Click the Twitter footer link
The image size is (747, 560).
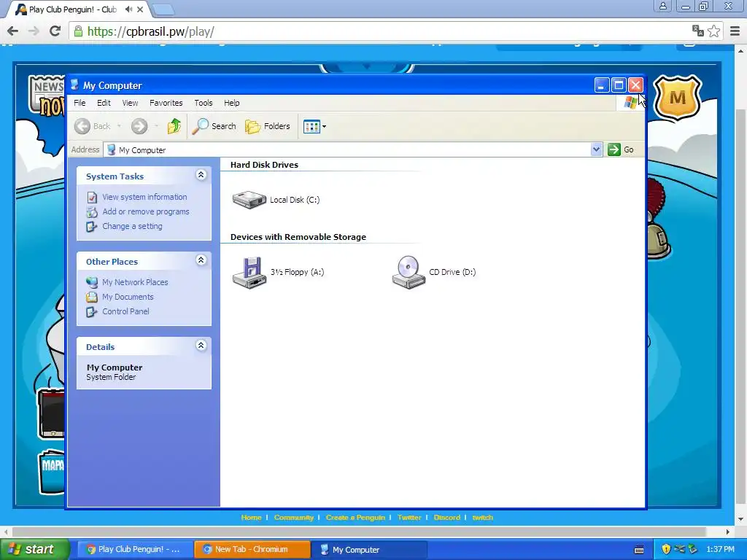tap(409, 518)
